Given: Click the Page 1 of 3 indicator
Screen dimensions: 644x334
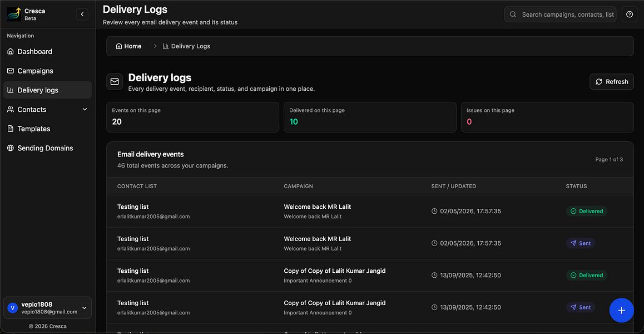Looking at the screenshot, I should pos(609,160).
